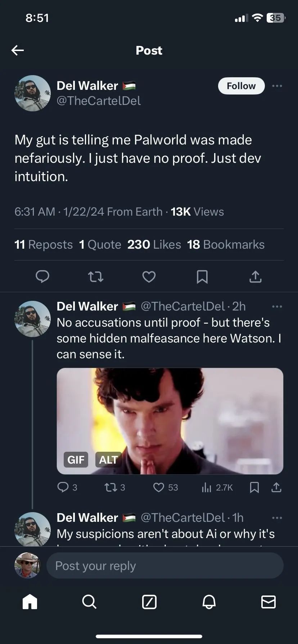Like the main post
Image resolution: width=298 pixels, height=644 pixels.
149,276
